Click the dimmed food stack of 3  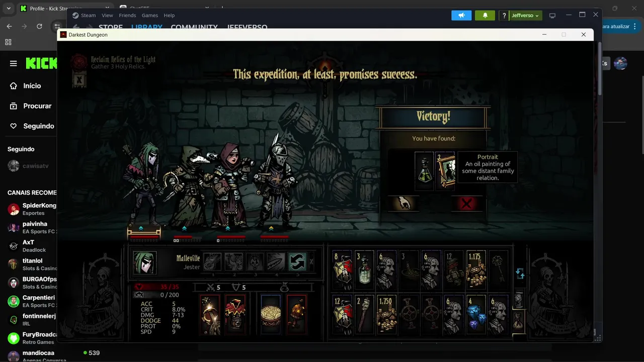[x=409, y=270]
